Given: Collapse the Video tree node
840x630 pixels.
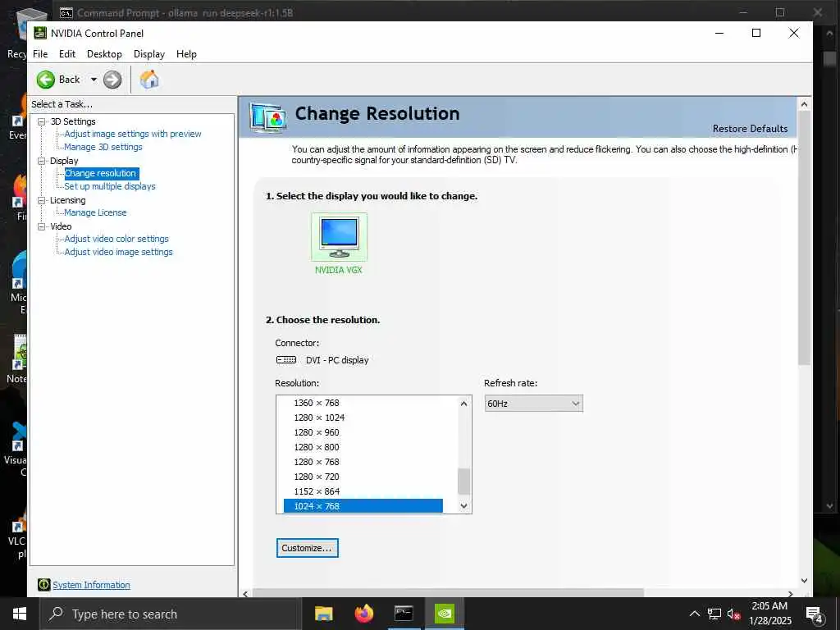Looking at the screenshot, I should coord(42,226).
